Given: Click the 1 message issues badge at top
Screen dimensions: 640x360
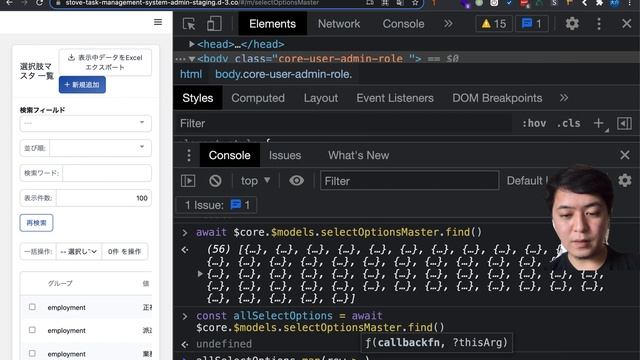Looking at the screenshot, I should 531,24.
